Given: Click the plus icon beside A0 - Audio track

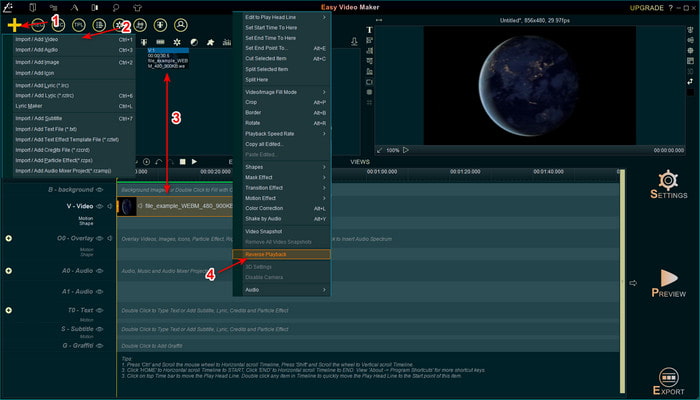Looking at the screenshot, I should pos(8,271).
